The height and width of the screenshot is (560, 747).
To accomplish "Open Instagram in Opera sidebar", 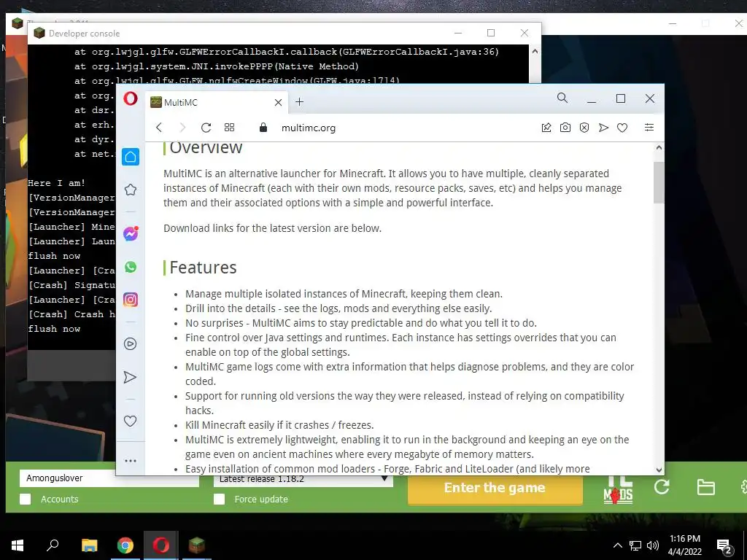I will [x=131, y=300].
